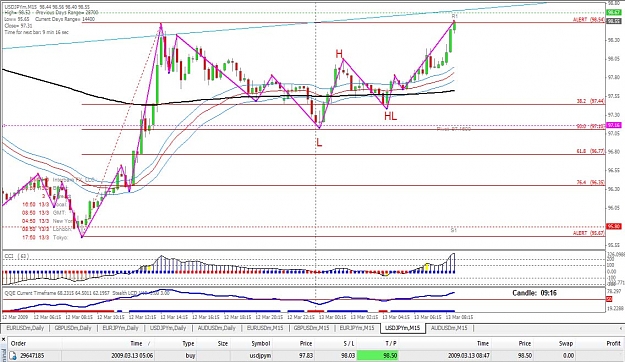
Task: Click the S1 pivot label
Action: 454,230
